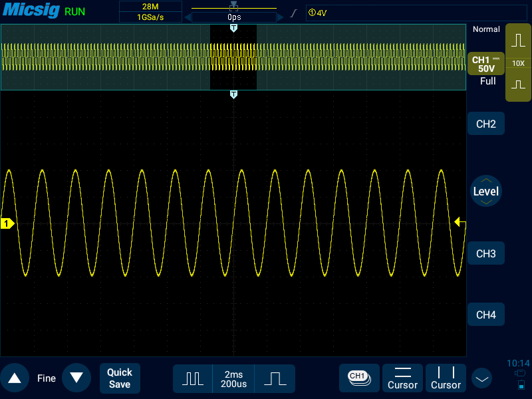
Task: Increase CH1 vertical scale with tall pulse icon
Action: [x=518, y=41]
